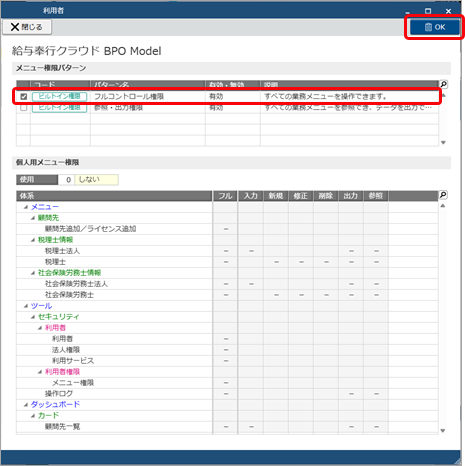Click フル cell of 顧問先追加／ライセンス追加 row

tap(226, 229)
